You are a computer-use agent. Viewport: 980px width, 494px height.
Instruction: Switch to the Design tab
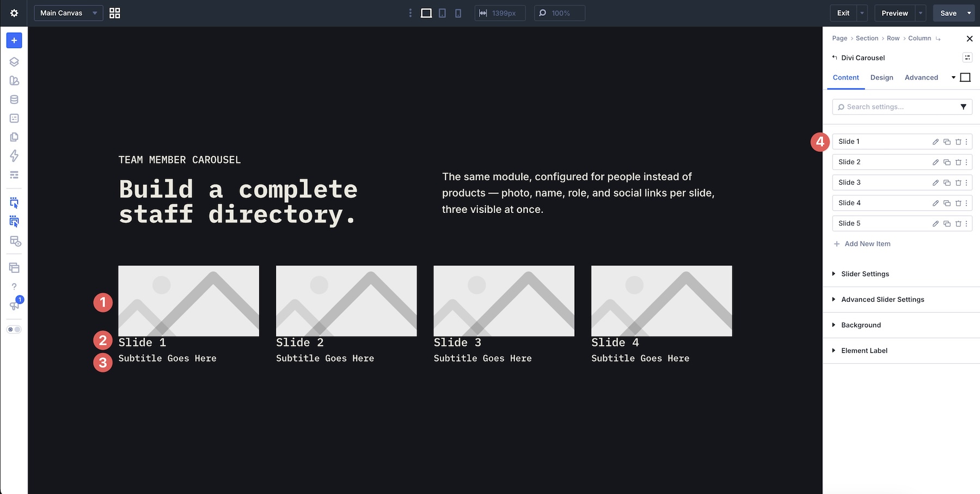[881, 77]
